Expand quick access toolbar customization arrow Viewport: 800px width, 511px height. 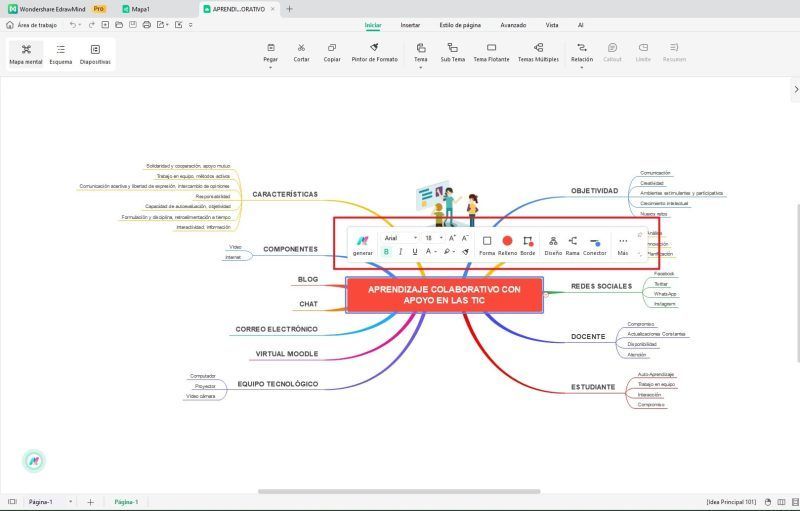click(x=191, y=25)
